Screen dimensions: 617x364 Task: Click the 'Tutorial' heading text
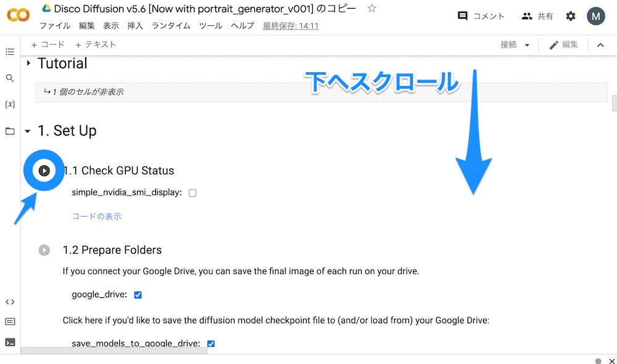[62, 64]
